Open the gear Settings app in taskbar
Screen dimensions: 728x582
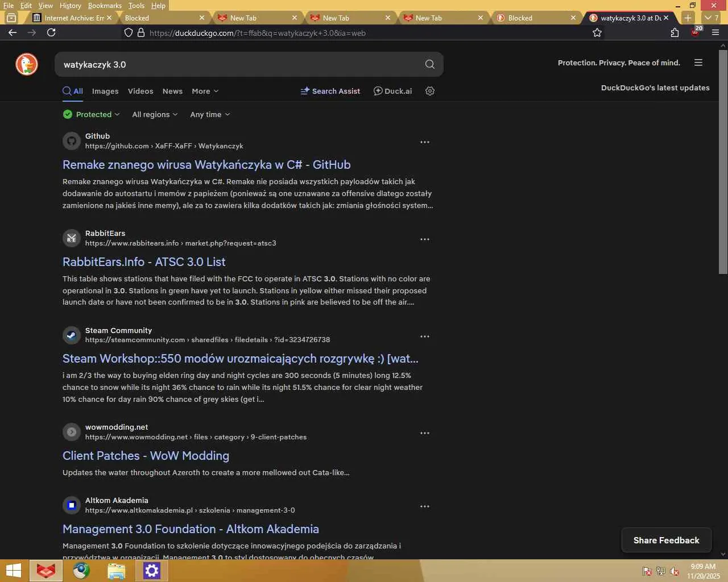(x=151, y=571)
